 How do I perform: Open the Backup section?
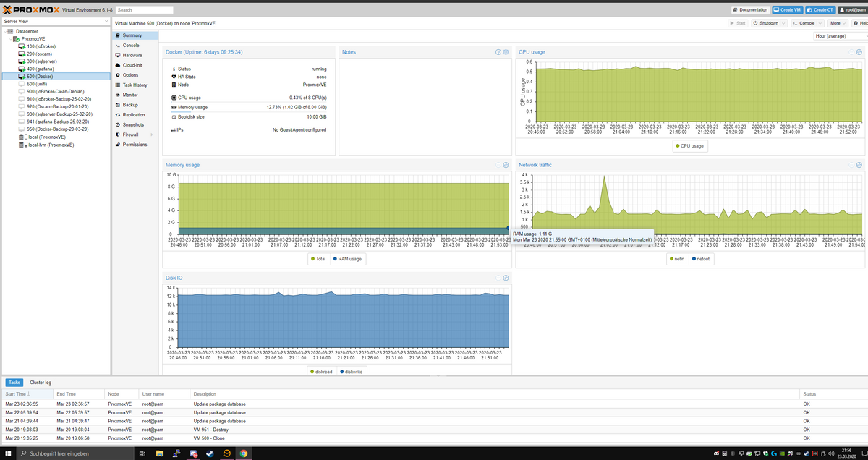pyautogui.click(x=135, y=105)
